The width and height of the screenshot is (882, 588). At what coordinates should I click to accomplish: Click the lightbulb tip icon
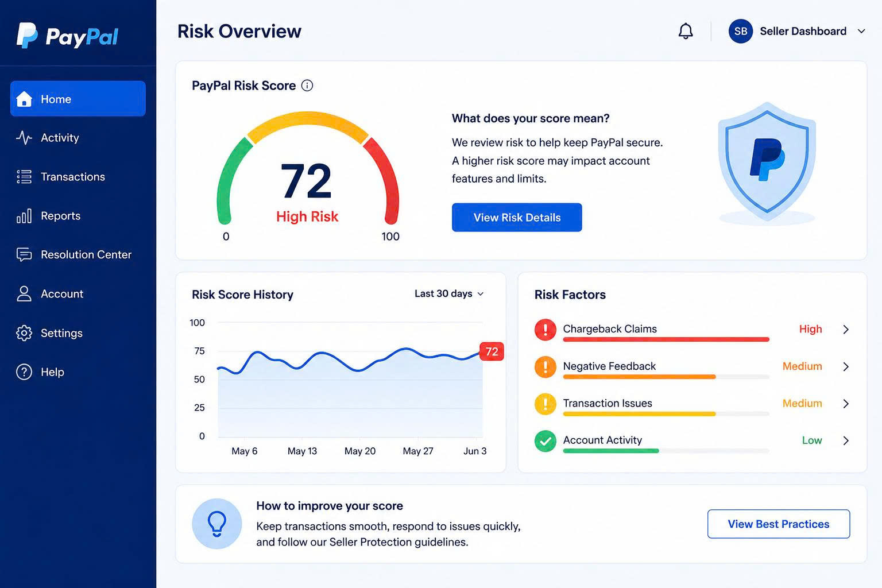pos(217,524)
